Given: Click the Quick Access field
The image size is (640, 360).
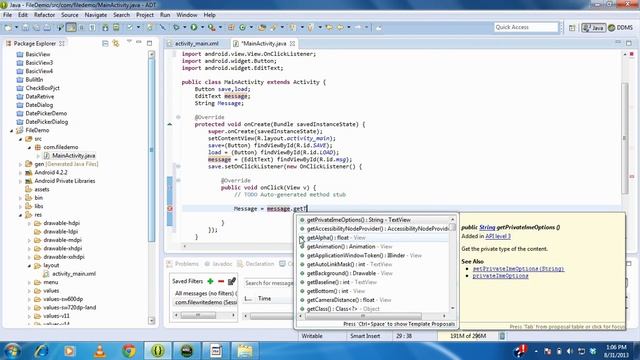Looking at the screenshot, I should coord(526,27).
